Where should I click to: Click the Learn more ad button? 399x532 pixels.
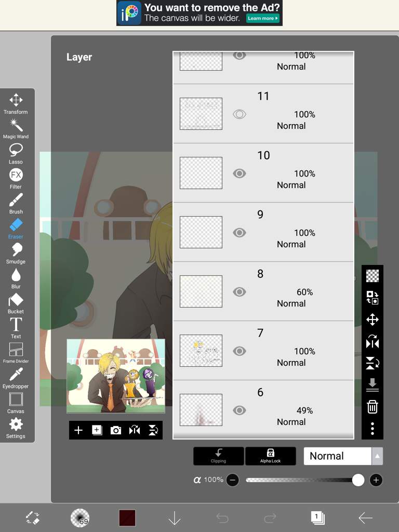262,18
